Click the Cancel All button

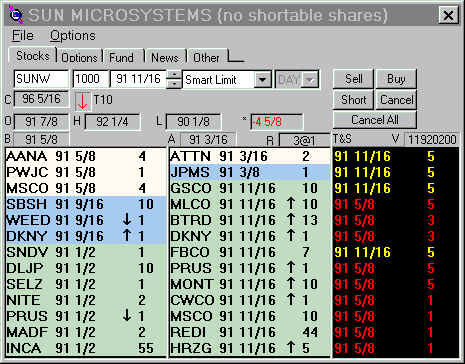pyautogui.click(x=375, y=120)
